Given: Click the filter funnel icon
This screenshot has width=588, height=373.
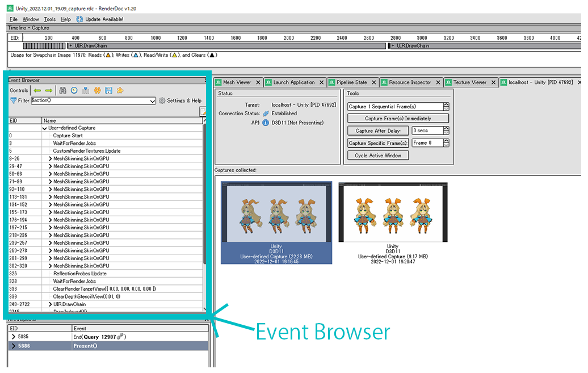Looking at the screenshot, I should [14, 100].
